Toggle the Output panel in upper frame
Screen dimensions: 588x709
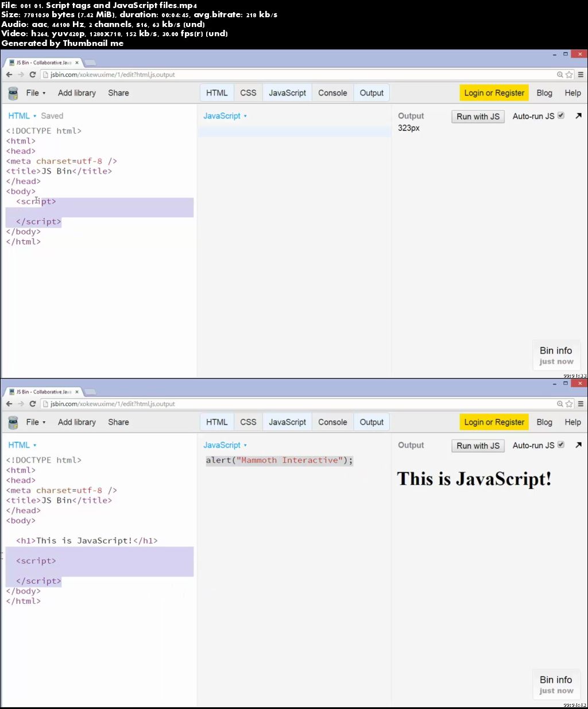pyautogui.click(x=372, y=93)
